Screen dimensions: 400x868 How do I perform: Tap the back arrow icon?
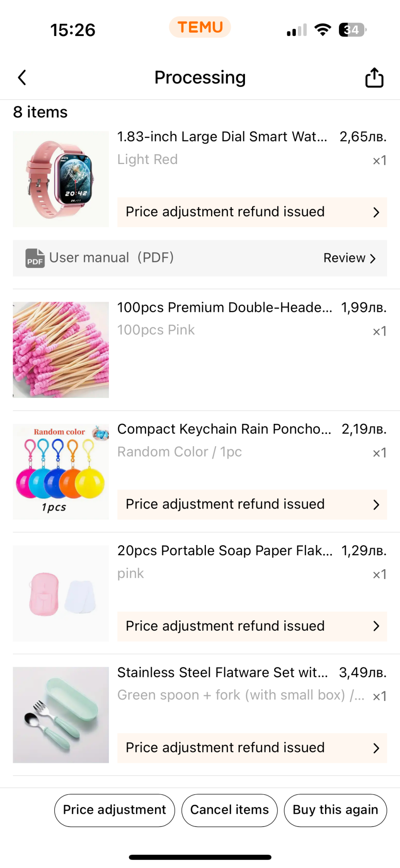pyautogui.click(x=22, y=78)
